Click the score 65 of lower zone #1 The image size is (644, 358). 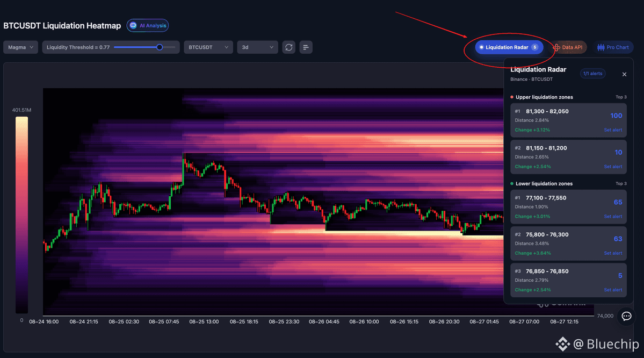pyautogui.click(x=618, y=202)
